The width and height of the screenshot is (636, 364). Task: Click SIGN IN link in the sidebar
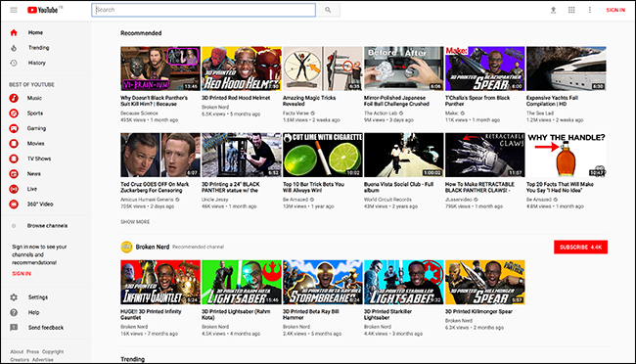[x=22, y=274]
